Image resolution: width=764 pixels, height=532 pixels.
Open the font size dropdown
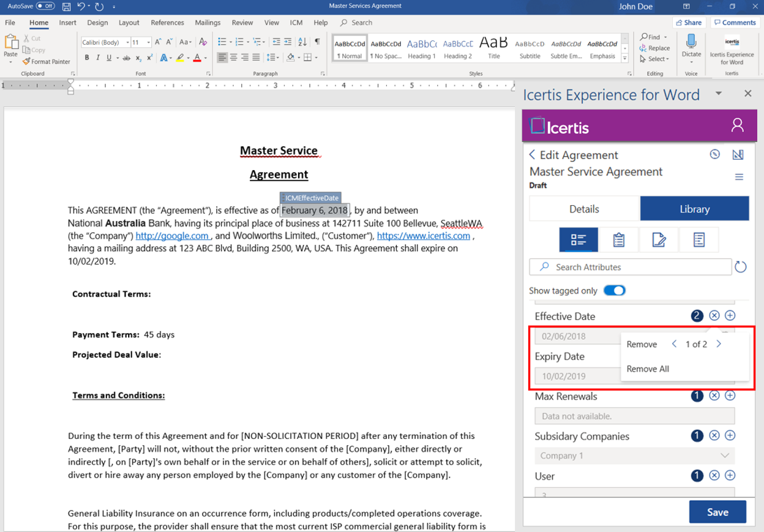pyautogui.click(x=149, y=43)
